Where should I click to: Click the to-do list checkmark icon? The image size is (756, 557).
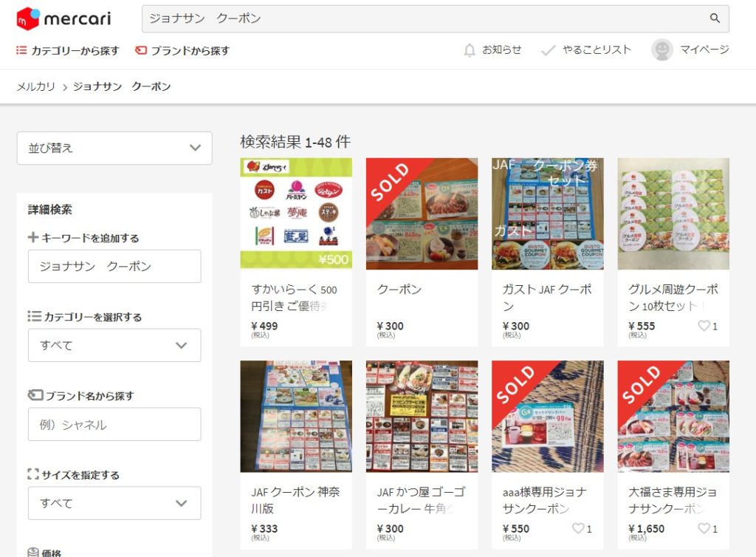[549, 50]
